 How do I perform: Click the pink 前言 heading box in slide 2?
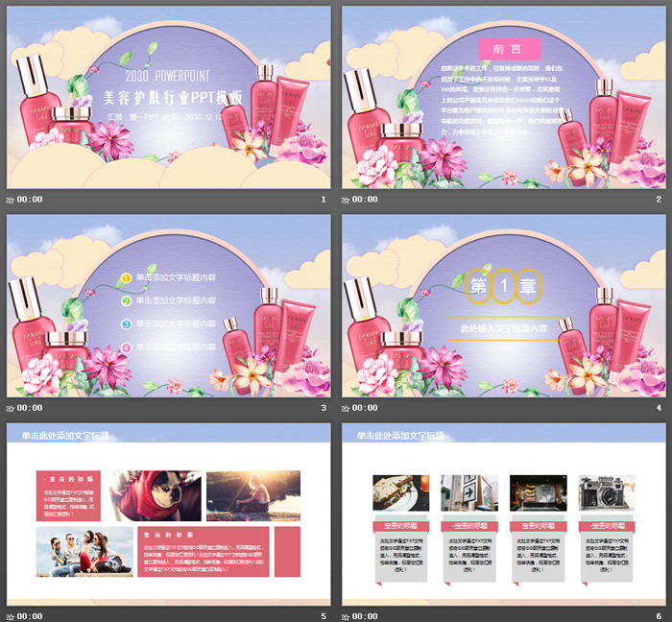(x=509, y=49)
